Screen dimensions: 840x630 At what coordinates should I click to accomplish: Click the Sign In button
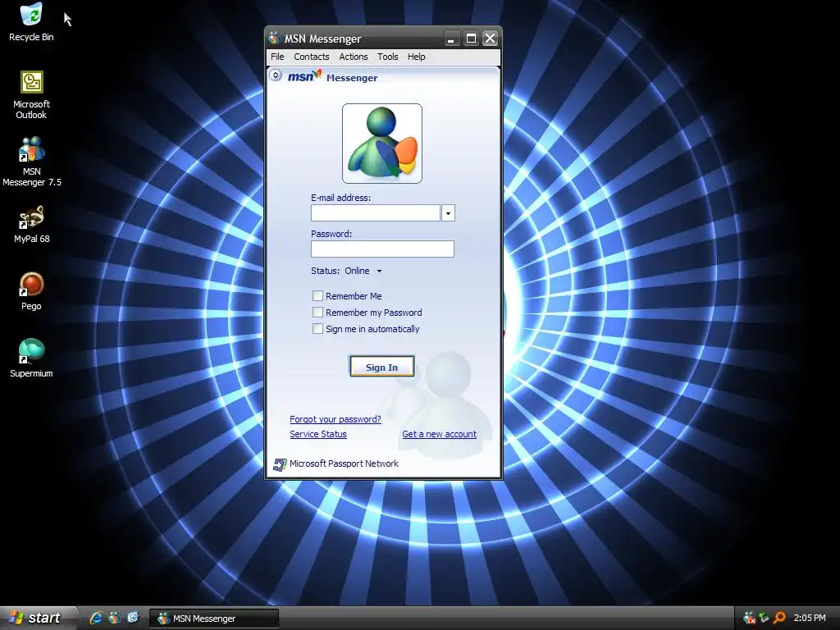pos(382,367)
